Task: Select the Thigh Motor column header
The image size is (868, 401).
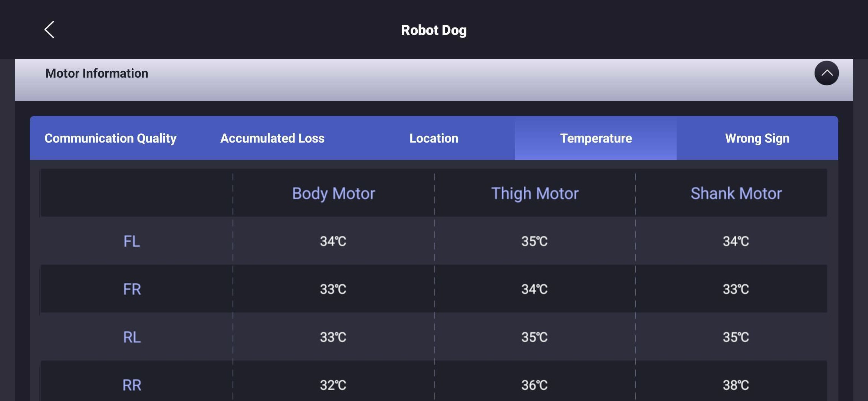Action: click(x=535, y=193)
